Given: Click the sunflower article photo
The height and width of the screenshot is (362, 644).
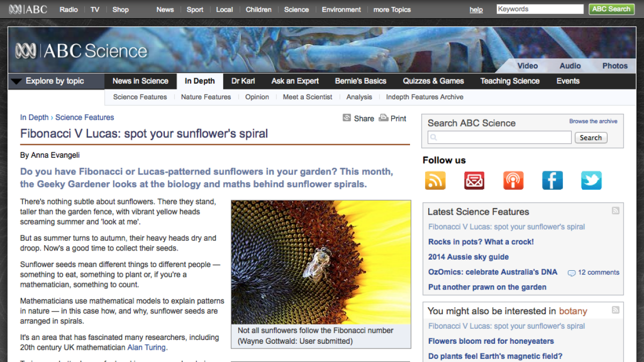Looking at the screenshot, I should pyautogui.click(x=320, y=262).
